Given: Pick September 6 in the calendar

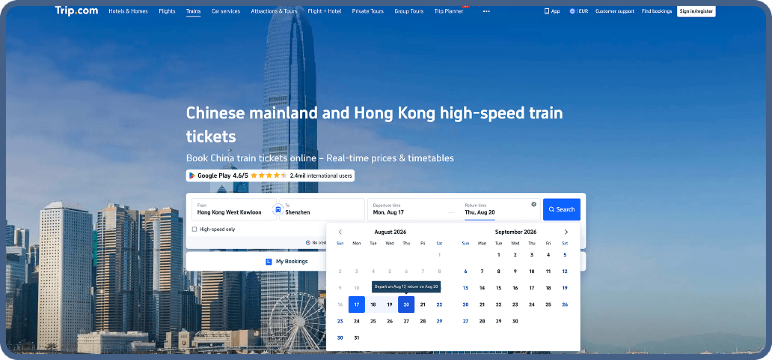Looking at the screenshot, I should [x=465, y=271].
